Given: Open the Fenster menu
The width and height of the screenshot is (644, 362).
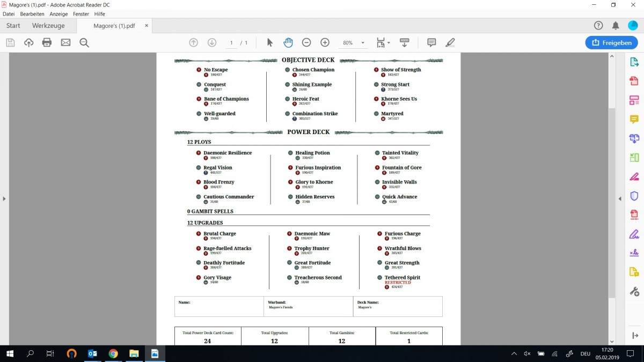Looking at the screenshot, I should tap(81, 14).
